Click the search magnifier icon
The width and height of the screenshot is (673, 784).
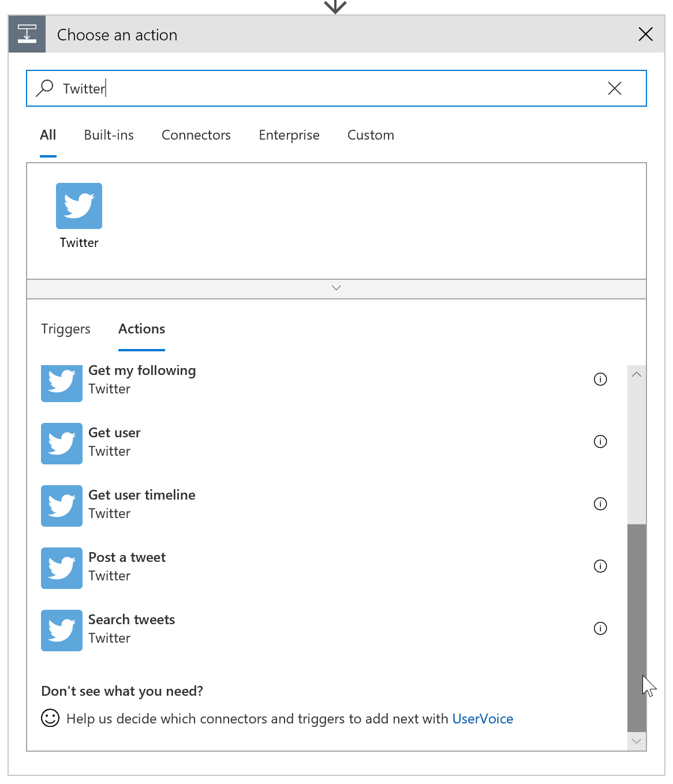pyautogui.click(x=44, y=88)
